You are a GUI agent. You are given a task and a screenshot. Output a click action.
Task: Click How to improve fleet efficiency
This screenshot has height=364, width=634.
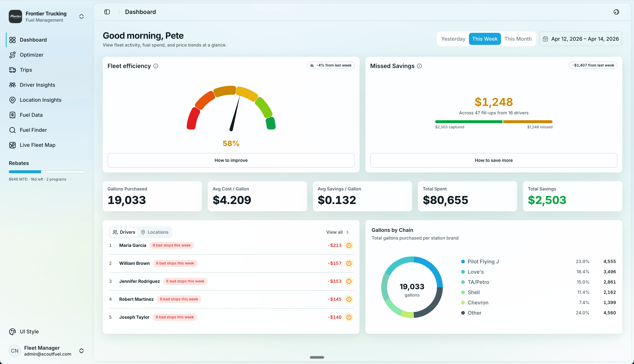(231, 160)
